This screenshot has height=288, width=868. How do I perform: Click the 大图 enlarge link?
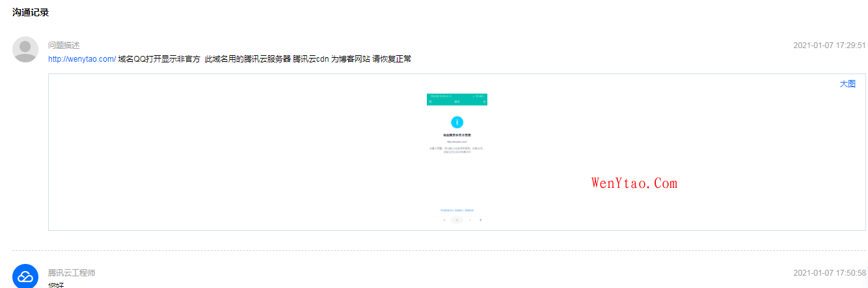click(x=847, y=84)
